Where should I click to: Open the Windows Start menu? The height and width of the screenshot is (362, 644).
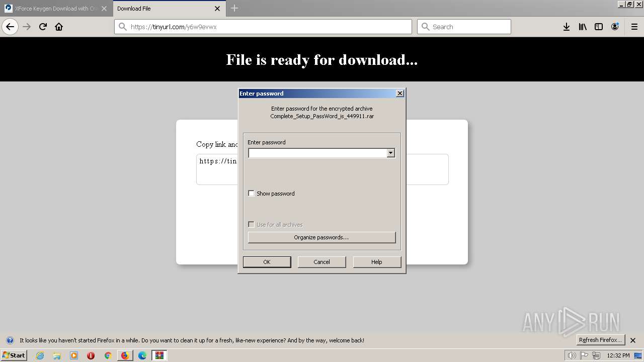point(14,355)
